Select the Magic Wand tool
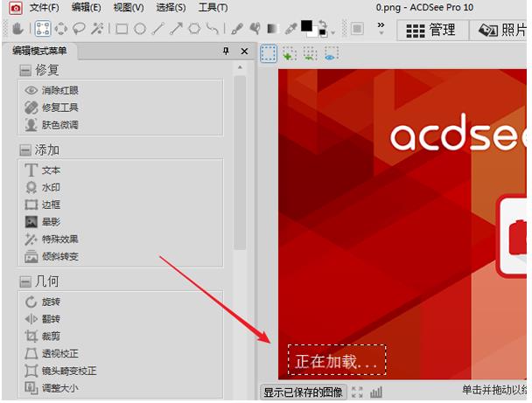 97,29
